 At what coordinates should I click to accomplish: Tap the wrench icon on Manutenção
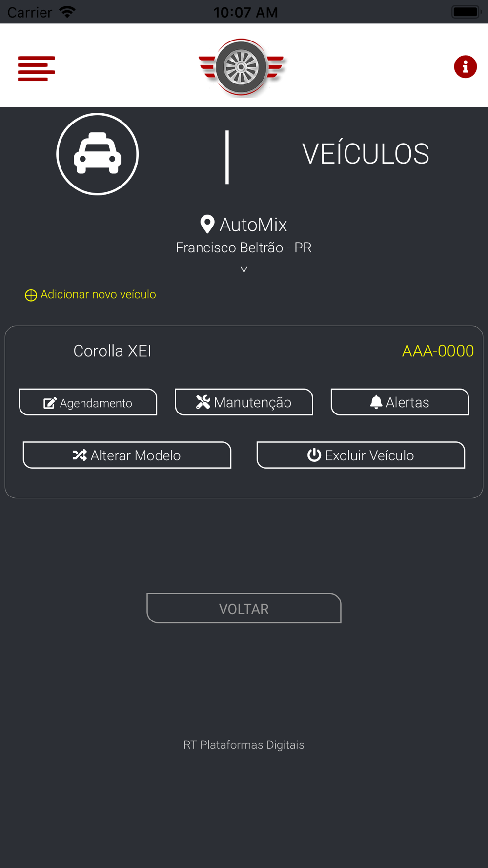pyautogui.click(x=203, y=402)
